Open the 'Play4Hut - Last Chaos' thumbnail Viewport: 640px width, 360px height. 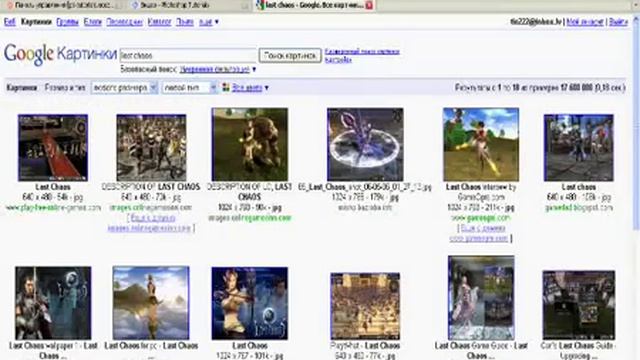pos(365,307)
